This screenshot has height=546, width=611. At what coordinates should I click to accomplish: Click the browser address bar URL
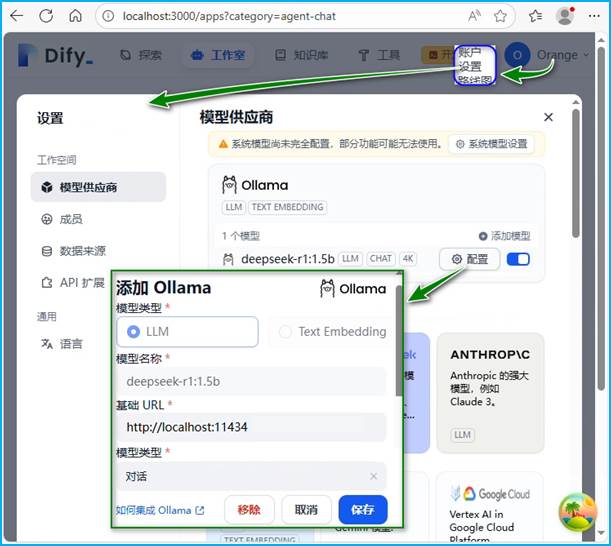[229, 16]
